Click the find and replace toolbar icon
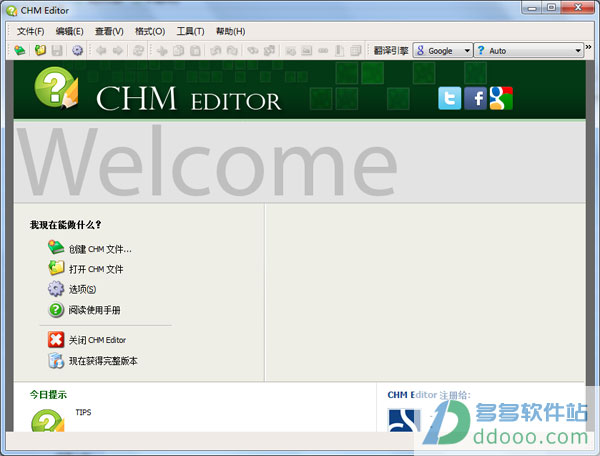 pyautogui.click(x=269, y=50)
